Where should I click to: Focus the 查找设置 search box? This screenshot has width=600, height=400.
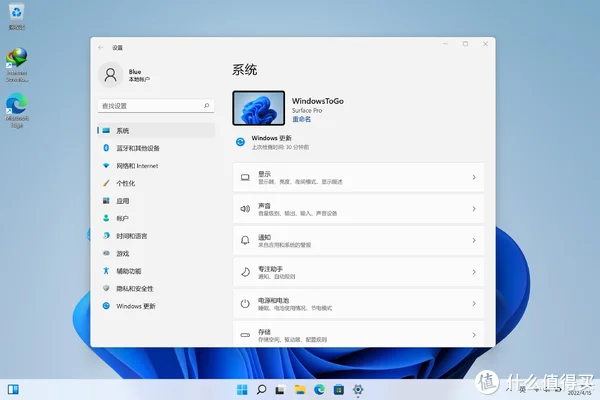click(x=156, y=106)
